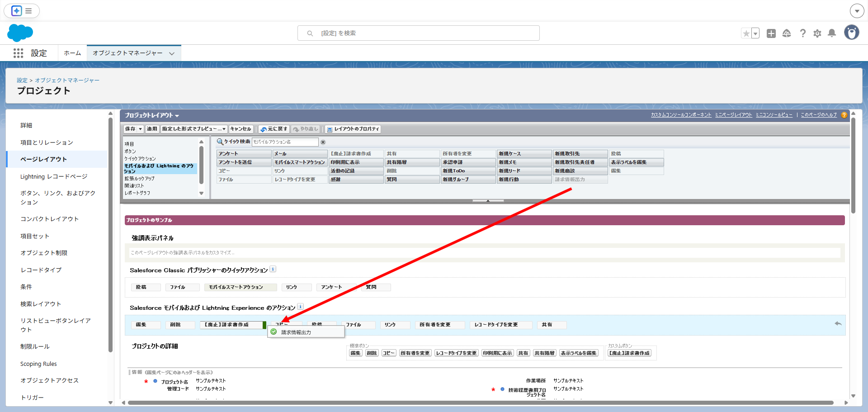Click the layout editor horizontal scrollbar
868x412 pixels.
481,403
